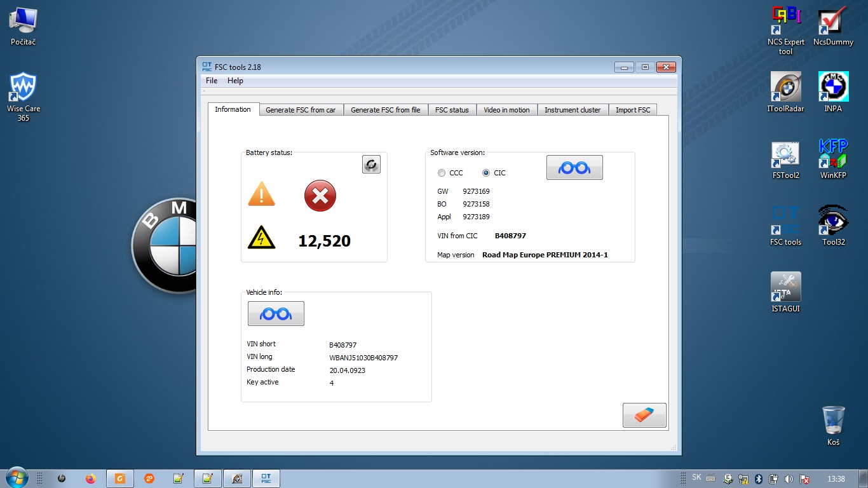Open the Help menu
The image size is (868, 488).
pos(235,81)
